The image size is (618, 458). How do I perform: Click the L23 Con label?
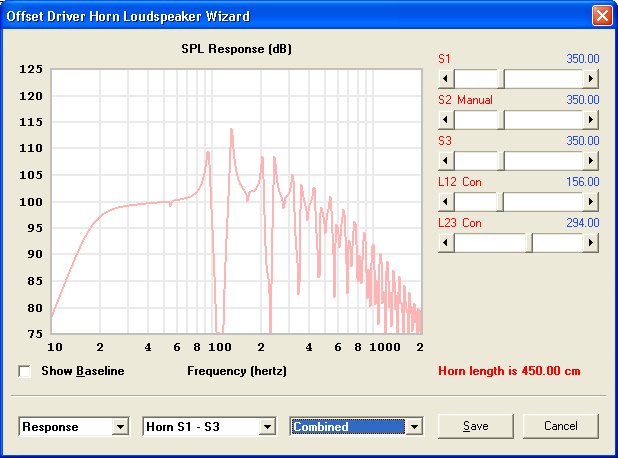pyautogui.click(x=460, y=223)
